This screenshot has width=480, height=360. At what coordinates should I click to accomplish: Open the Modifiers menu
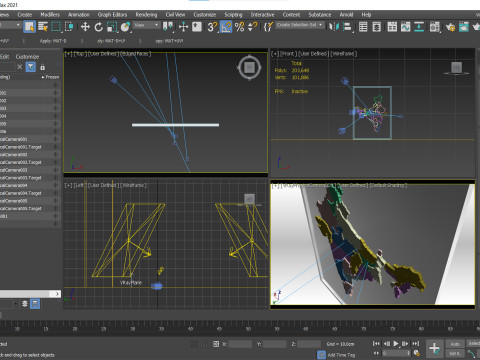pos(50,15)
